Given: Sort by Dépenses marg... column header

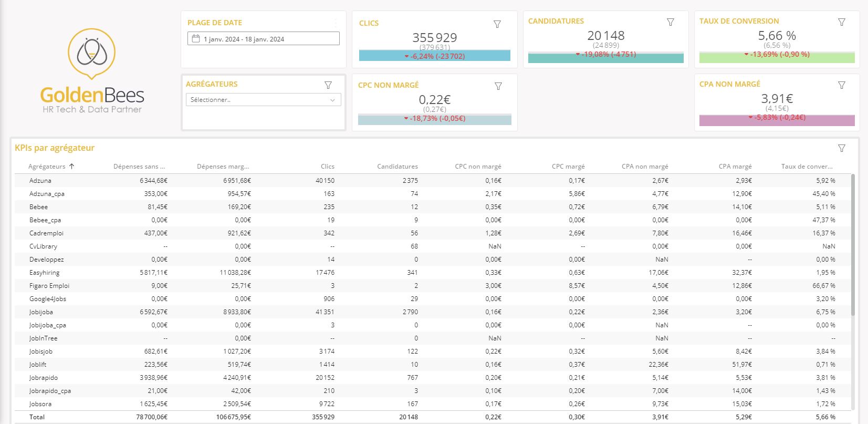Looking at the screenshot, I should pos(223,167).
